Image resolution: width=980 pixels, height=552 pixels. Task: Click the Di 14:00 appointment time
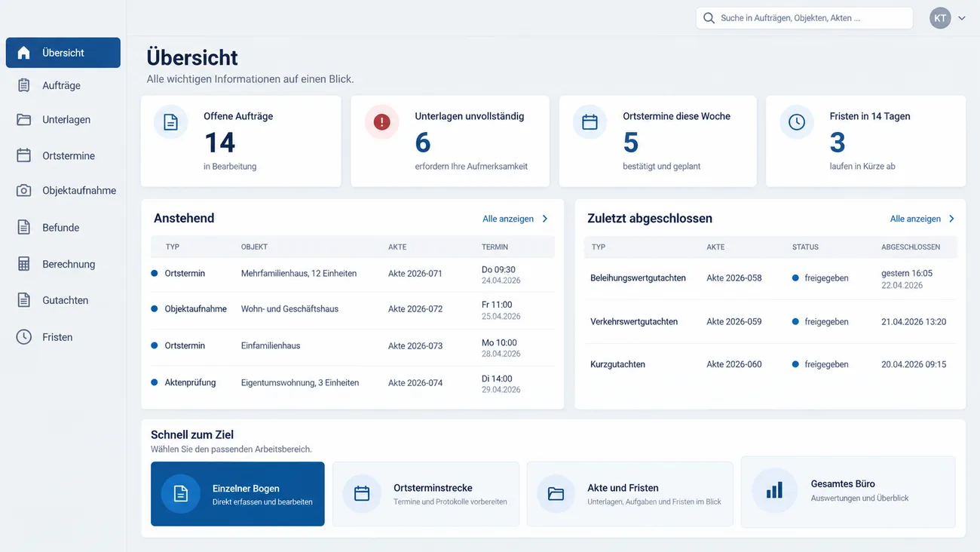497,379
